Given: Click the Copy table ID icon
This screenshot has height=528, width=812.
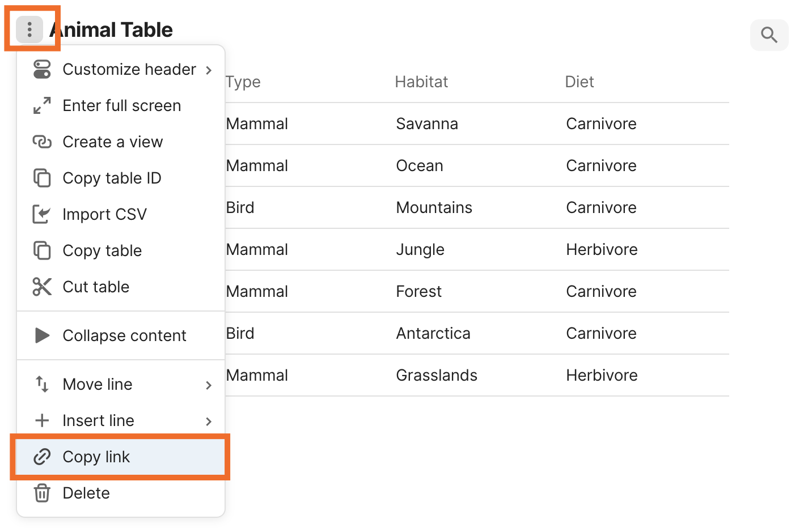Looking at the screenshot, I should [x=42, y=178].
